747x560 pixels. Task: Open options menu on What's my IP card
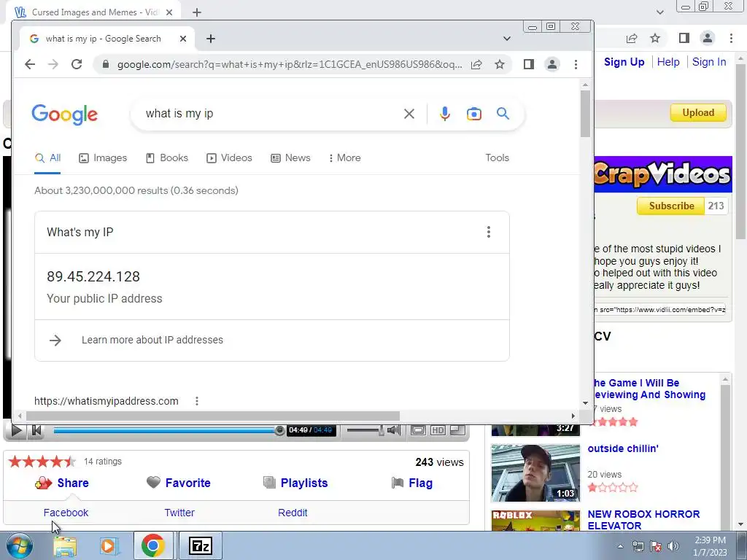[x=488, y=232]
